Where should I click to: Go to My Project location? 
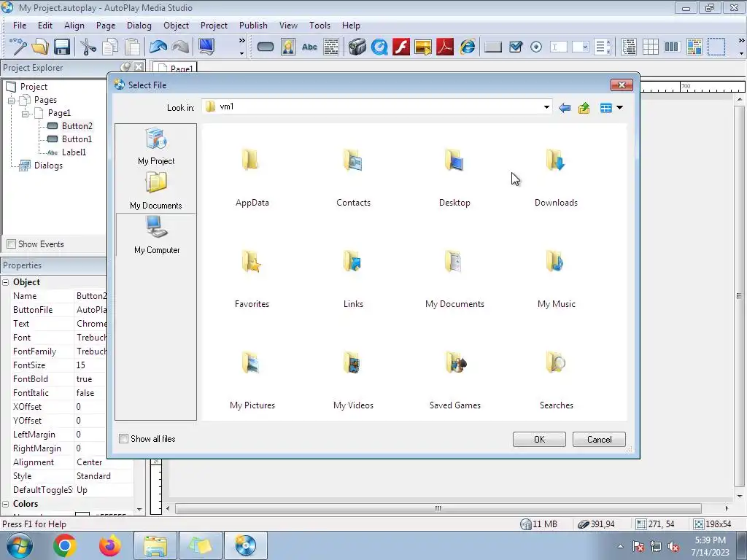156,147
